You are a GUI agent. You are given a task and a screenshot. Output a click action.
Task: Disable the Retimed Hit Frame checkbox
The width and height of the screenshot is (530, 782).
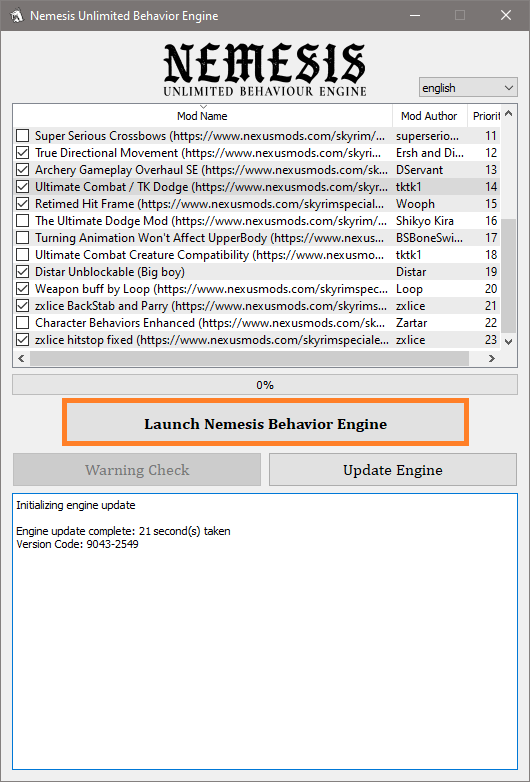pyautogui.click(x=22, y=204)
